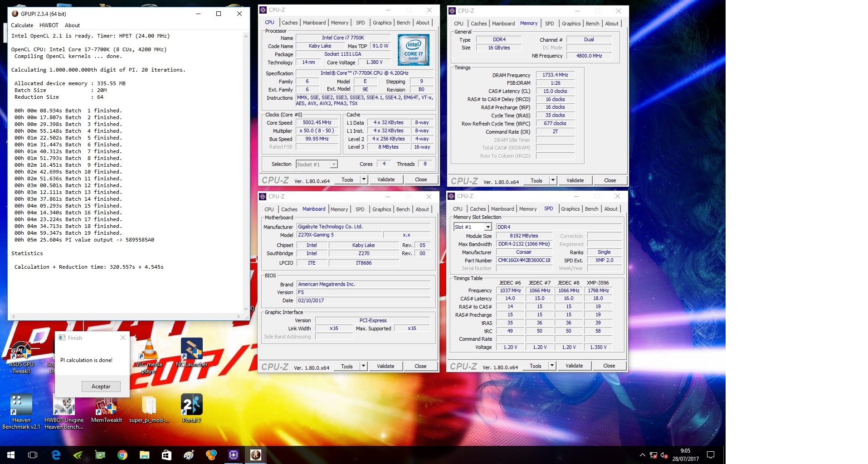Open the paint palette taskbar app
The height and width of the screenshot is (464, 868).
tap(189, 455)
